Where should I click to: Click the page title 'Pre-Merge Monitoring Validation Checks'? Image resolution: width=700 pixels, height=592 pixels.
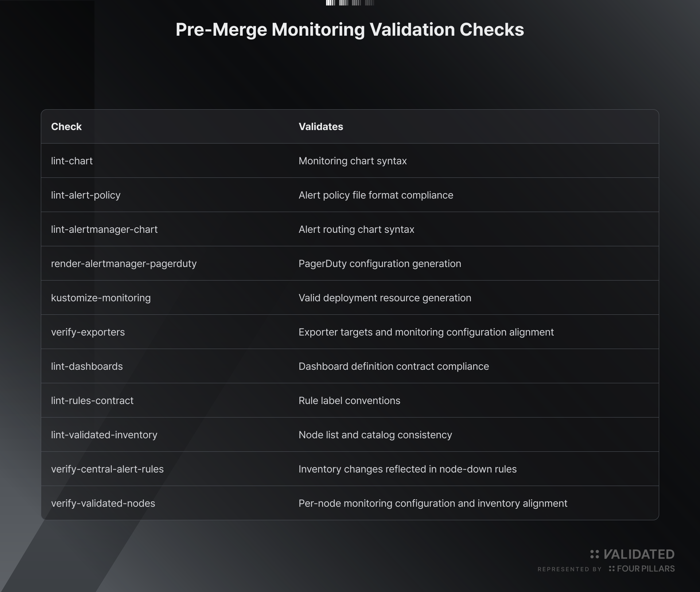350,30
